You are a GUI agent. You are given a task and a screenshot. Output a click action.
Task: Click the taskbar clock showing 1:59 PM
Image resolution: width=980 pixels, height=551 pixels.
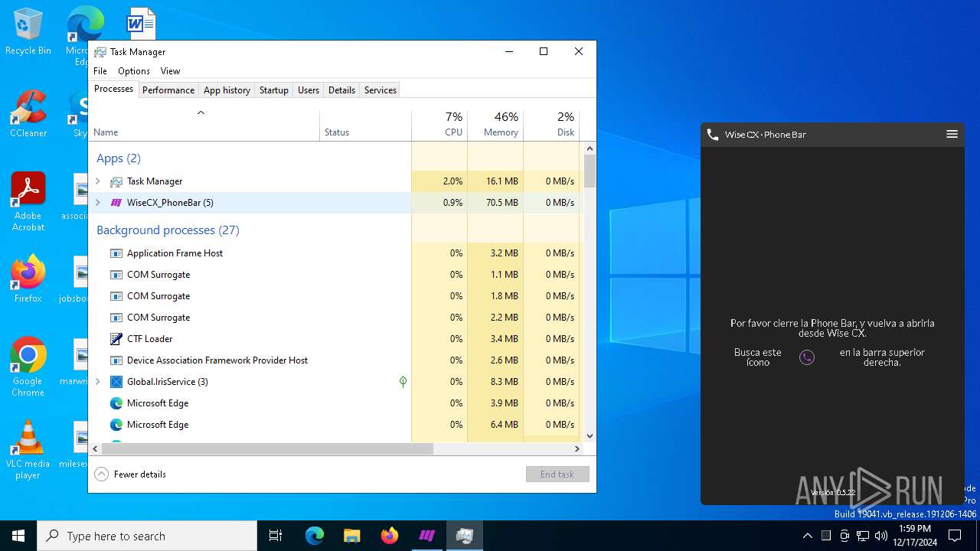pyautogui.click(x=914, y=536)
